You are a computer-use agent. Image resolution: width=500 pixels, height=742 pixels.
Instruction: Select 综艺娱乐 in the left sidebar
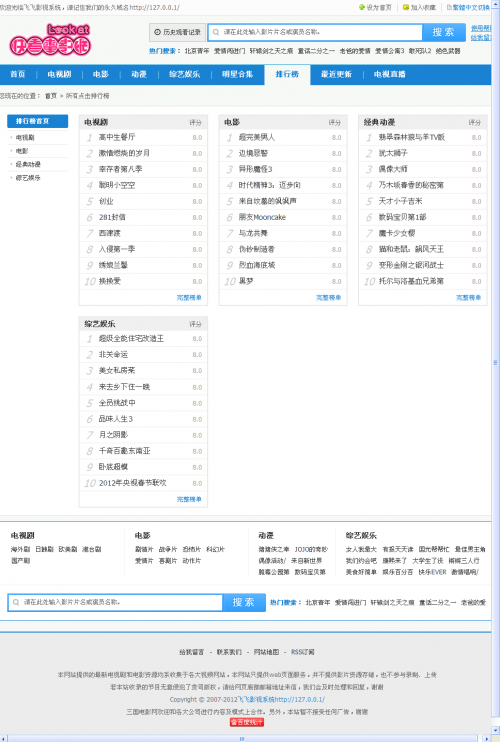click(28, 178)
